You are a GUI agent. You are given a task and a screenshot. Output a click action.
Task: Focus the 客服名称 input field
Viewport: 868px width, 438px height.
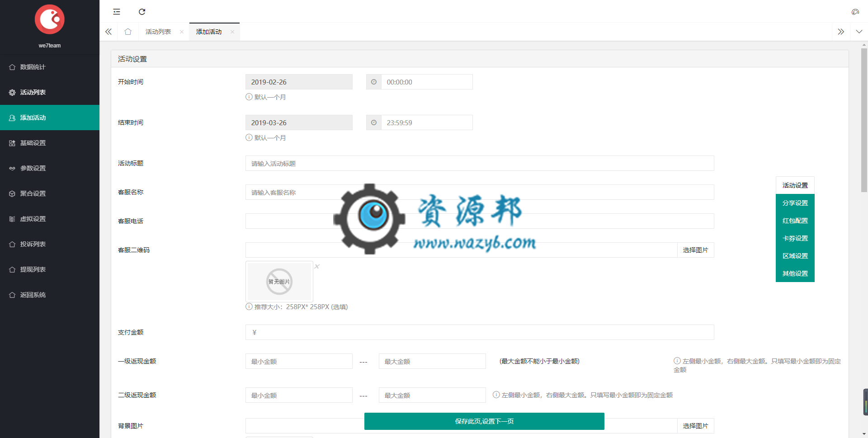480,192
